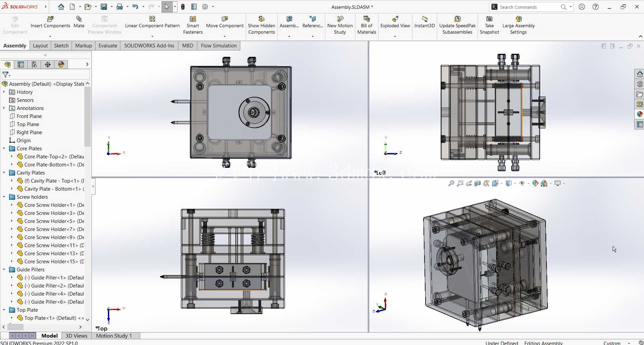Open Large Assembly Settings
Image resolution: width=644 pixels, height=345 pixels.
[x=519, y=25]
